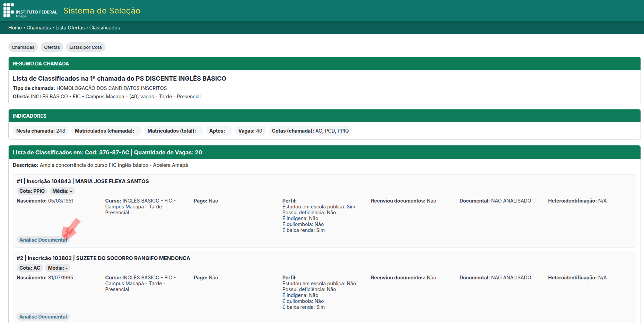Click the Matriculados (total) indicator badge
The height and width of the screenshot is (323, 644).
click(x=173, y=131)
